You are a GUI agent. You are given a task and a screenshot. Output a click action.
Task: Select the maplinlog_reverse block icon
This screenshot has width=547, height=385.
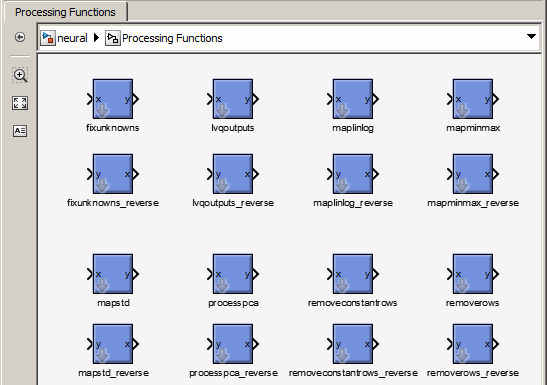tap(353, 174)
